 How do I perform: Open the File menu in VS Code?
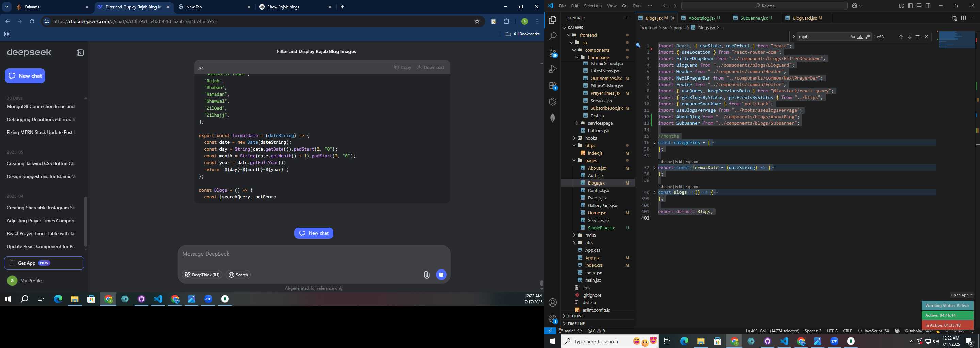point(562,6)
